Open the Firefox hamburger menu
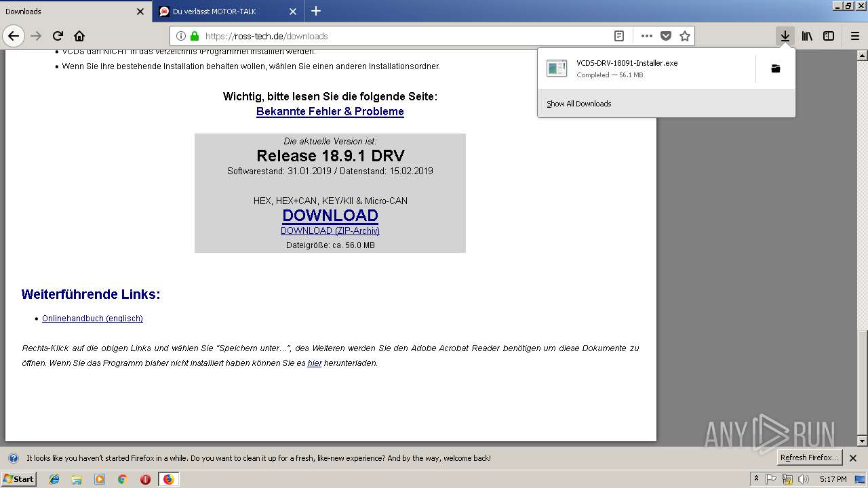The image size is (868, 488). tap(855, 36)
